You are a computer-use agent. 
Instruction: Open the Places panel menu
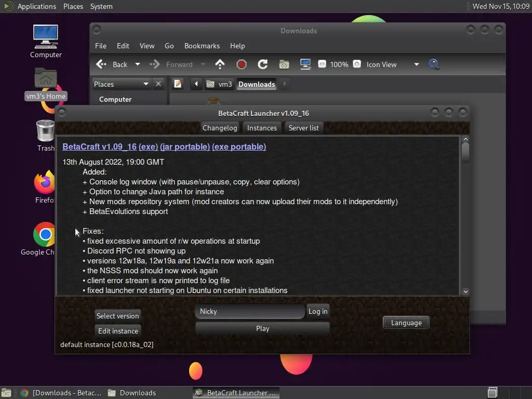click(73, 6)
